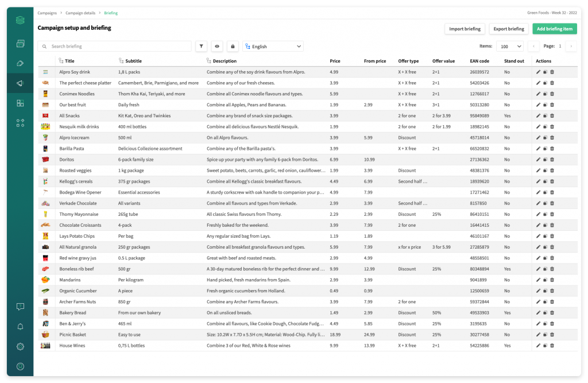Select the '10.99' from price cell
588x383 pixels.
[369, 160]
